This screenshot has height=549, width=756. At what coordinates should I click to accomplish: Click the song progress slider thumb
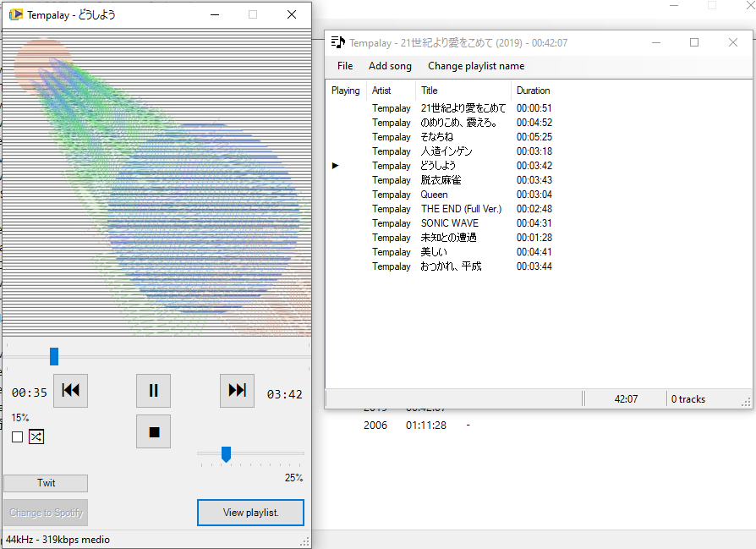(54, 356)
